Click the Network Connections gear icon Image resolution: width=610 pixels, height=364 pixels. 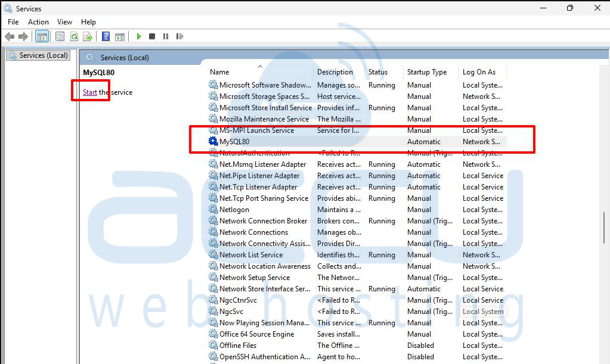point(213,232)
